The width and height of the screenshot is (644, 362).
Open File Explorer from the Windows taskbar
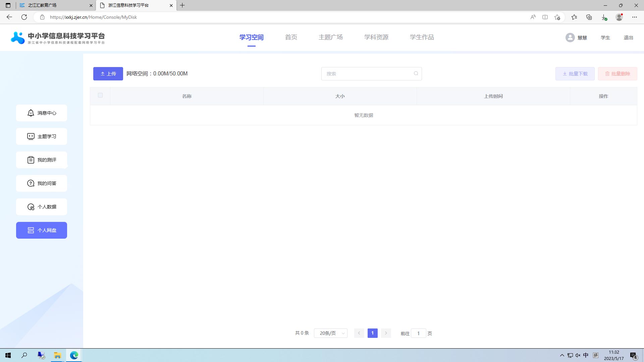click(57, 355)
